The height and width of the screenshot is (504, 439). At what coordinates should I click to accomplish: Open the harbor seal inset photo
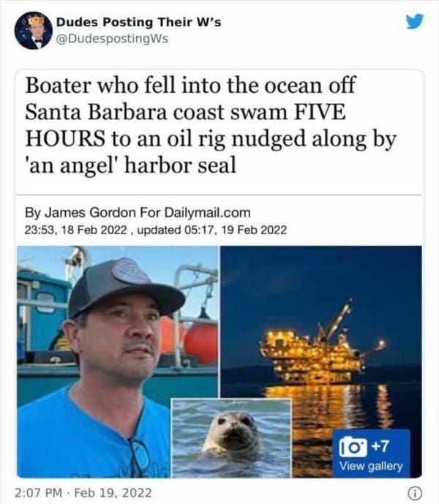tap(231, 437)
